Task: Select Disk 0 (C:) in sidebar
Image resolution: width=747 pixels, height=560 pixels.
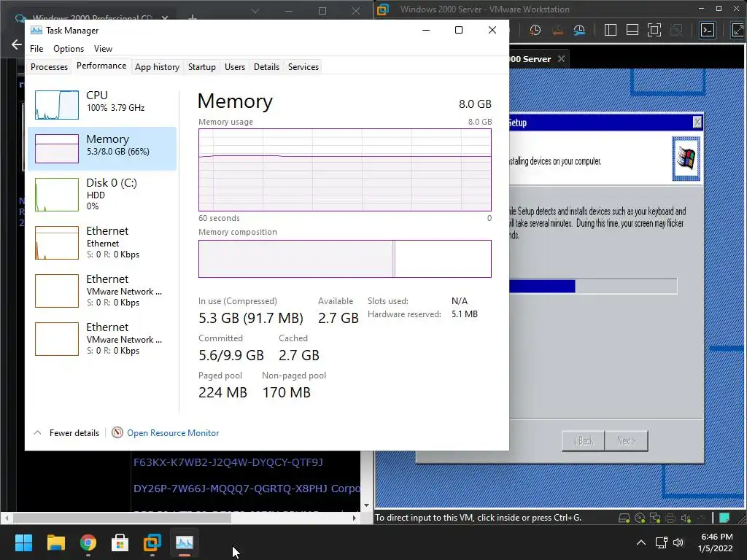Action: (102, 194)
